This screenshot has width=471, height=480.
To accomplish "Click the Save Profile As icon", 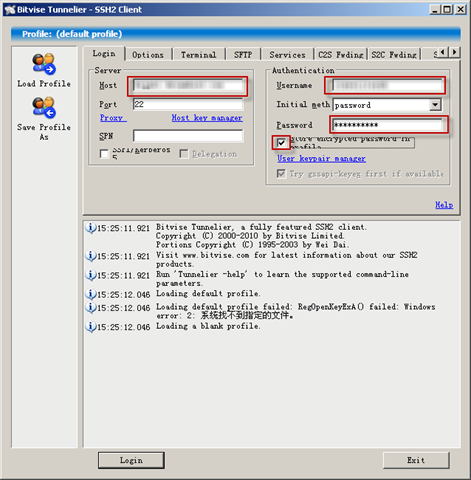I will click(44, 107).
